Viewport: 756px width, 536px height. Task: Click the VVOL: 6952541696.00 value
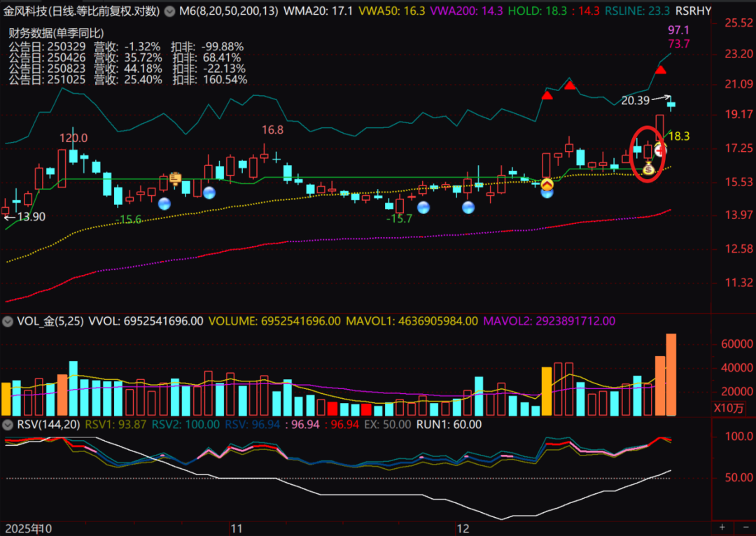pos(146,321)
